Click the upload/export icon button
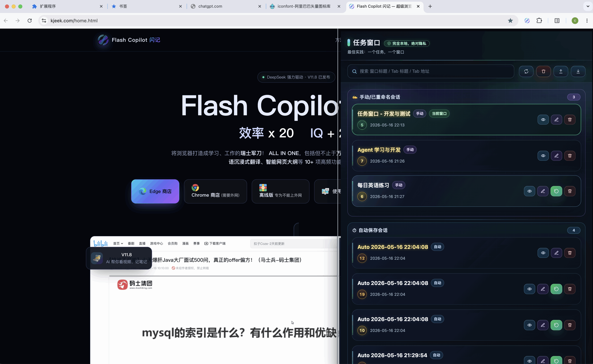Viewport: 593px width, 364px height. click(x=561, y=71)
